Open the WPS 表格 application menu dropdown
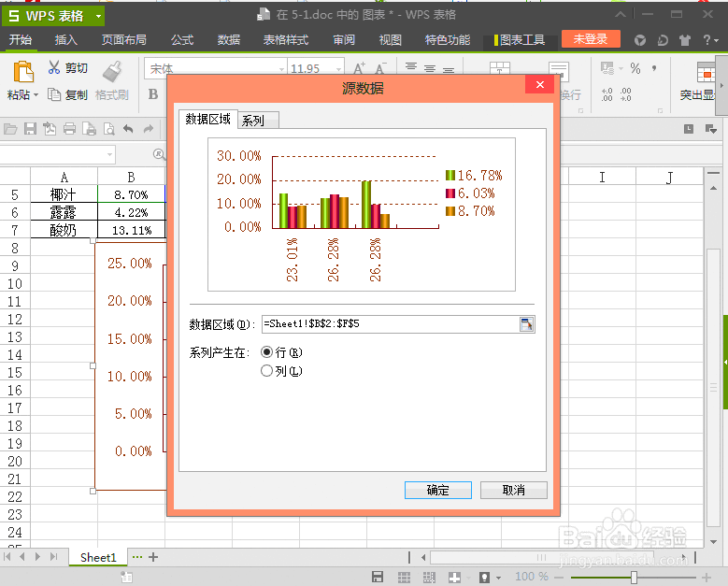This screenshot has width=728, height=586. (x=98, y=16)
